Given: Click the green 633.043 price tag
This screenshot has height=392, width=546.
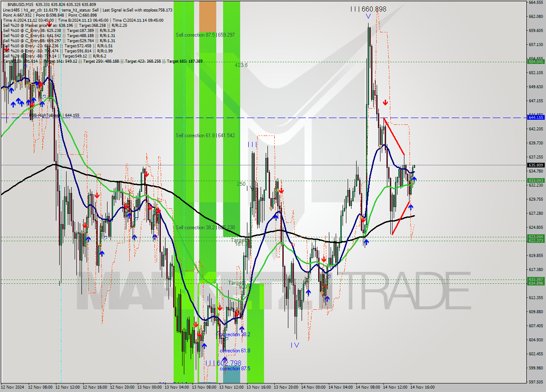Looking at the screenshot, I should (x=536, y=180).
